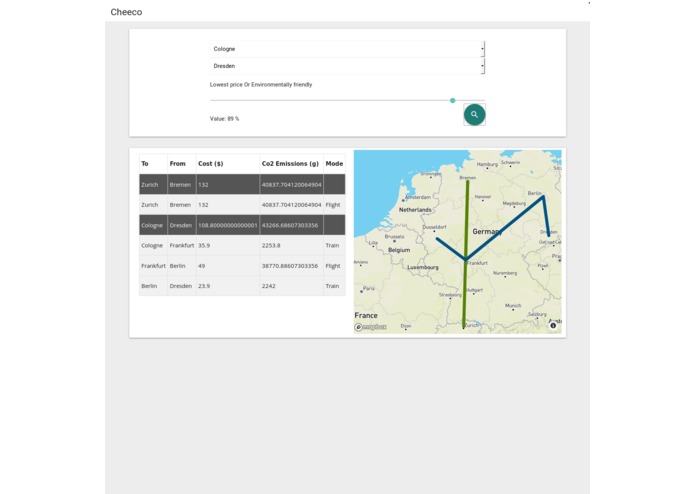
Task: Click the 'Co2 Emissions (g)' column header
Action: [x=290, y=163]
